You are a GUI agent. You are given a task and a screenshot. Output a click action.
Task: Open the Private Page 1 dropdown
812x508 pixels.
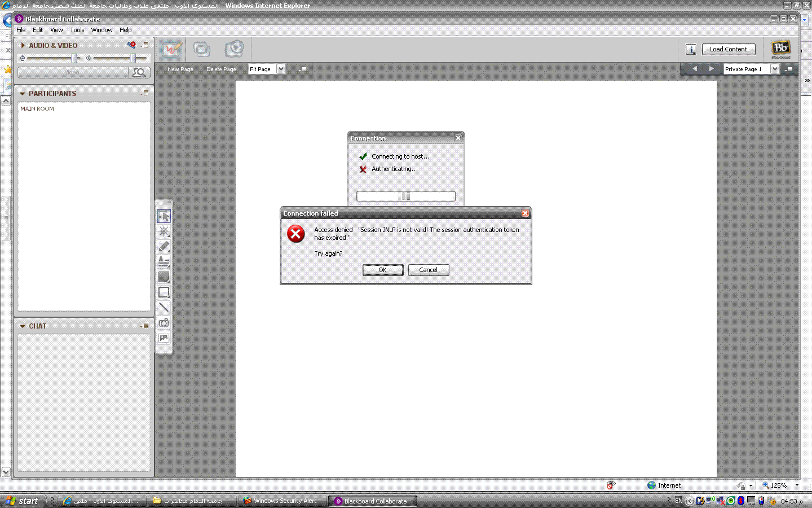(x=775, y=69)
